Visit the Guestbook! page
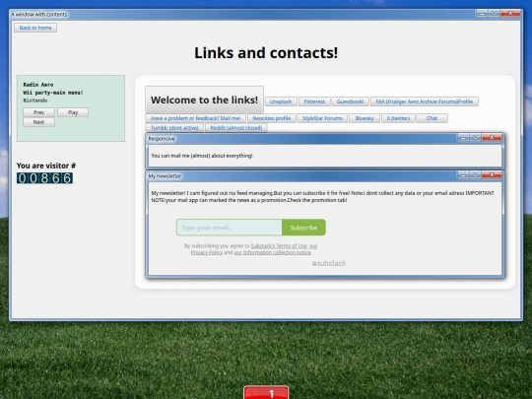This screenshot has height=399, width=532. pyautogui.click(x=350, y=101)
